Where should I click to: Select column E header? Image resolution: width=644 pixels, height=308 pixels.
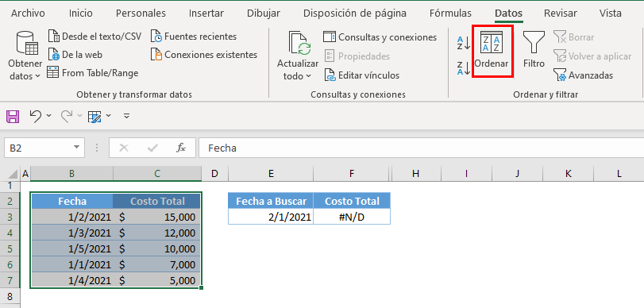coord(271,174)
